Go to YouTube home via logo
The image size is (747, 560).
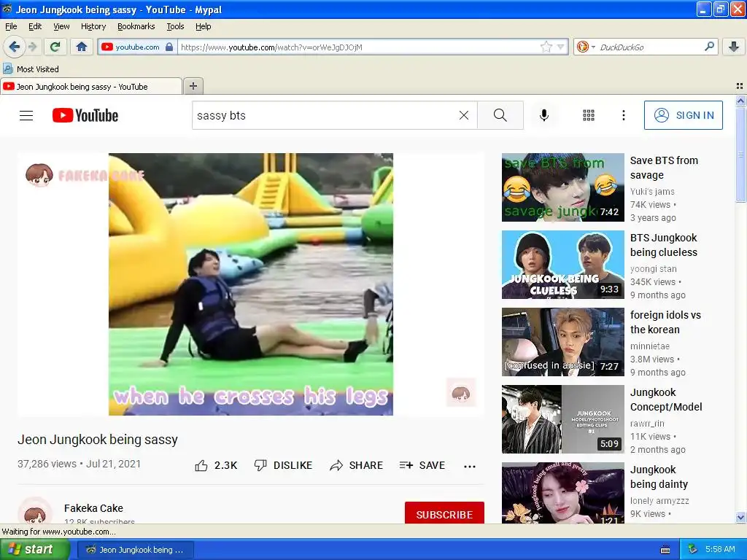pyautogui.click(x=85, y=115)
